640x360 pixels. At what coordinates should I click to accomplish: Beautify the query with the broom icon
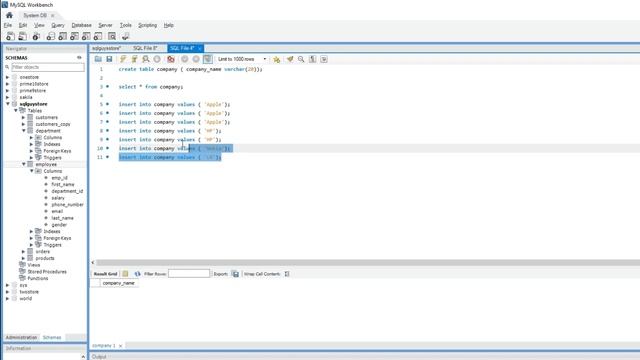tap(290, 59)
